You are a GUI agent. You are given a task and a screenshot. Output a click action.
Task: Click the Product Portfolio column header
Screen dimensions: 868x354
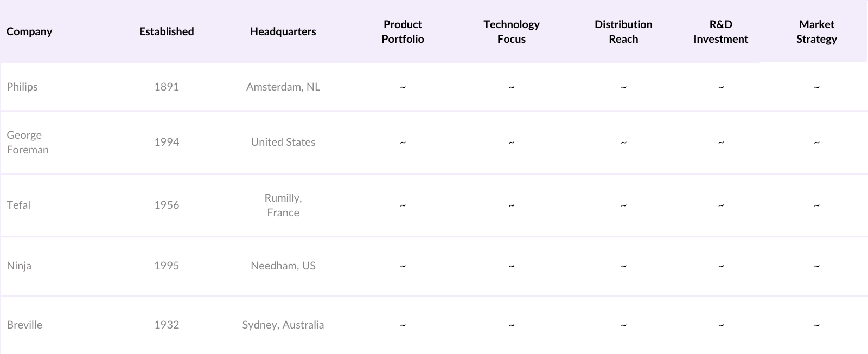click(x=403, y=31)
